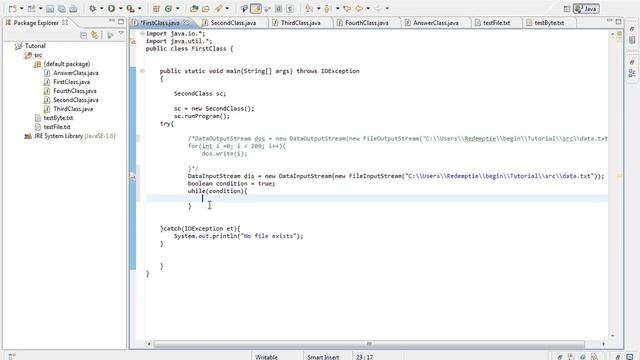Switch to the SecondClass.java editor tab
The height and width of the screenshot is (360, 640).
[233, 23]
